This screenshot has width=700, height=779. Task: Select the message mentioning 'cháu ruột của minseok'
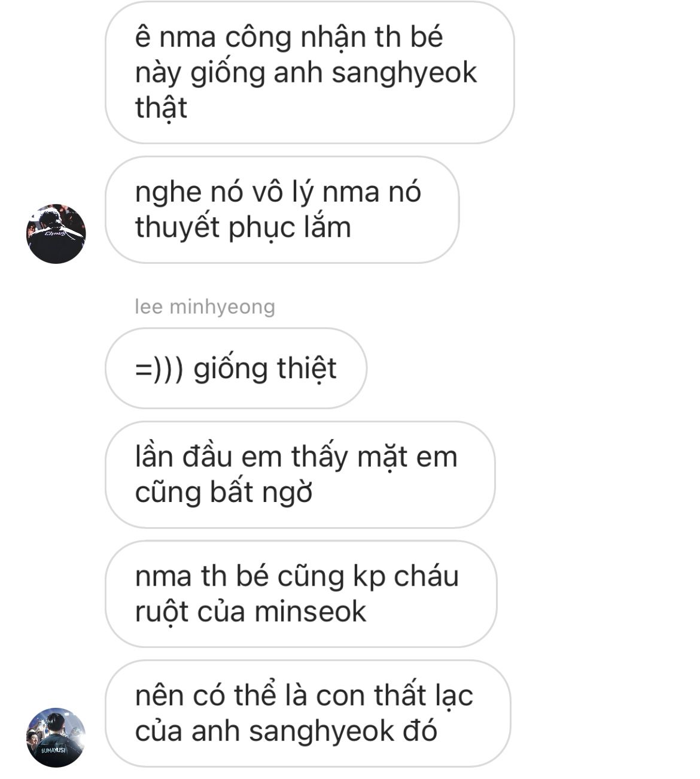tap(301, 594)
